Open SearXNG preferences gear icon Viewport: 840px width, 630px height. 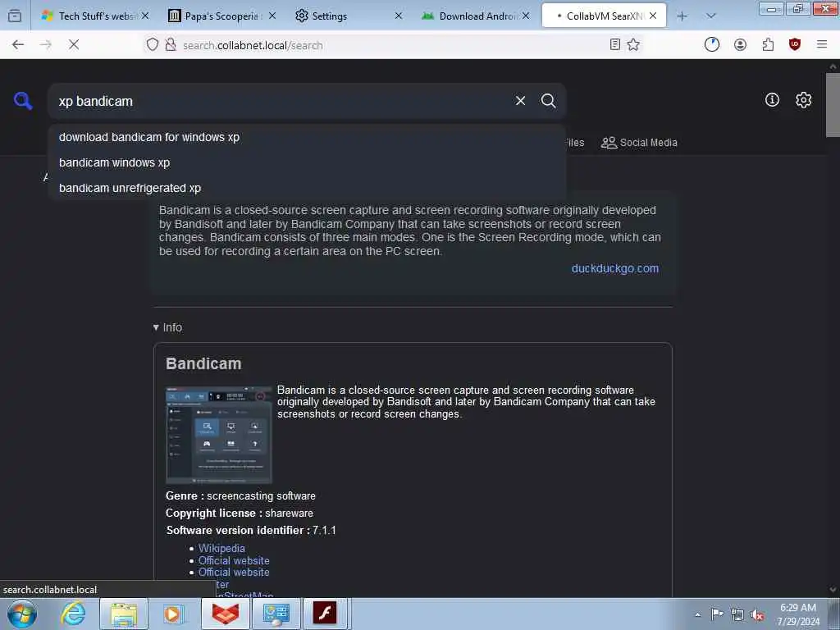click(804, 99)
